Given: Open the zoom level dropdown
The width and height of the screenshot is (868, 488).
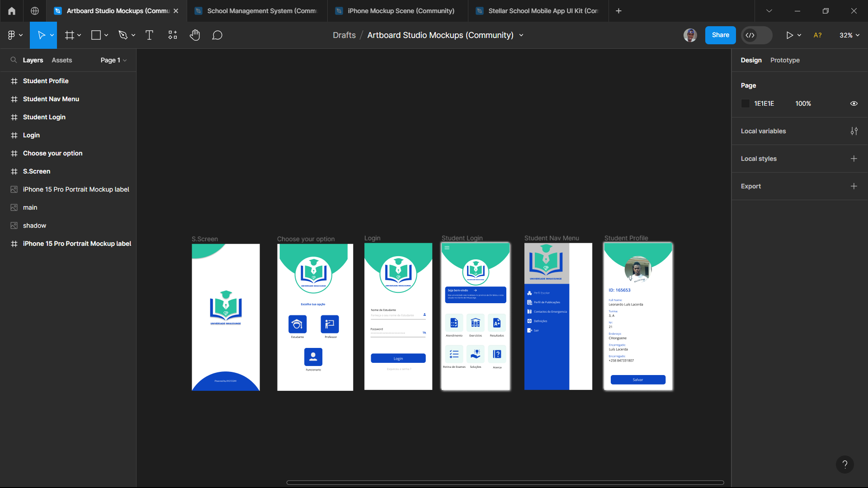Looking at the screenshot, I should 849,35.
